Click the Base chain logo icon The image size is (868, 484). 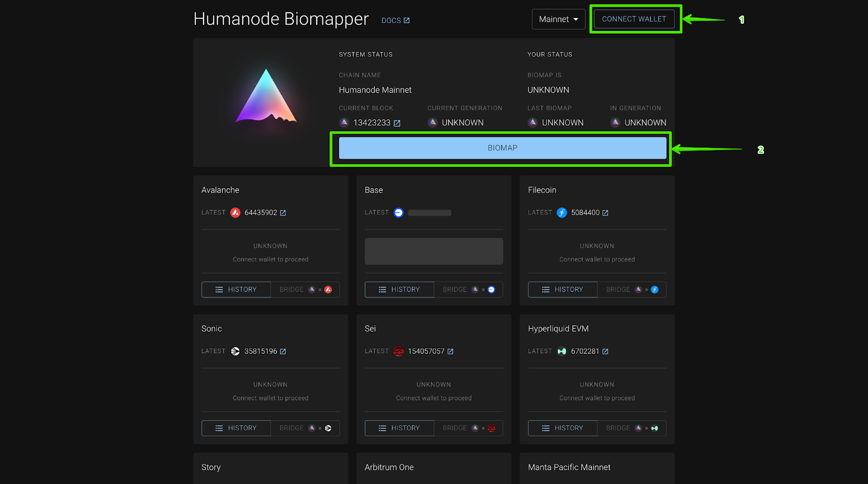398,212
